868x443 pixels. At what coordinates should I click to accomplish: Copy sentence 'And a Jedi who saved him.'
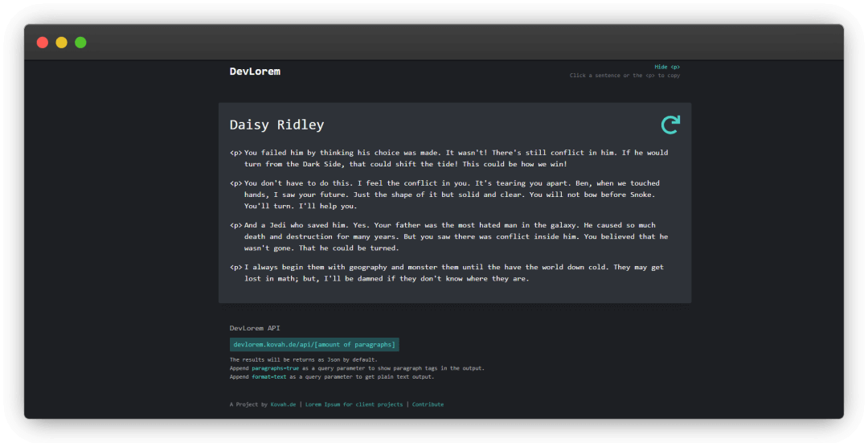click(x=296, y=225)
